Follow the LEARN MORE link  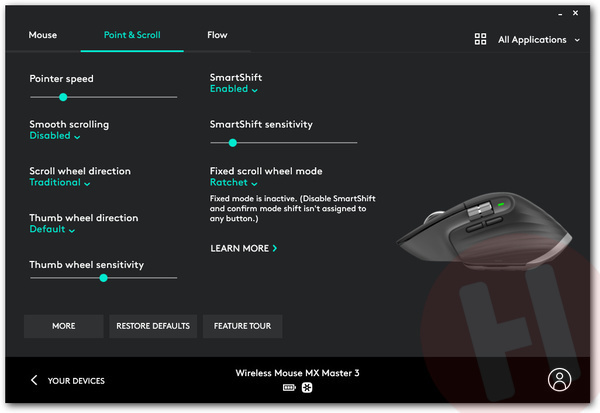pos(244,248)
